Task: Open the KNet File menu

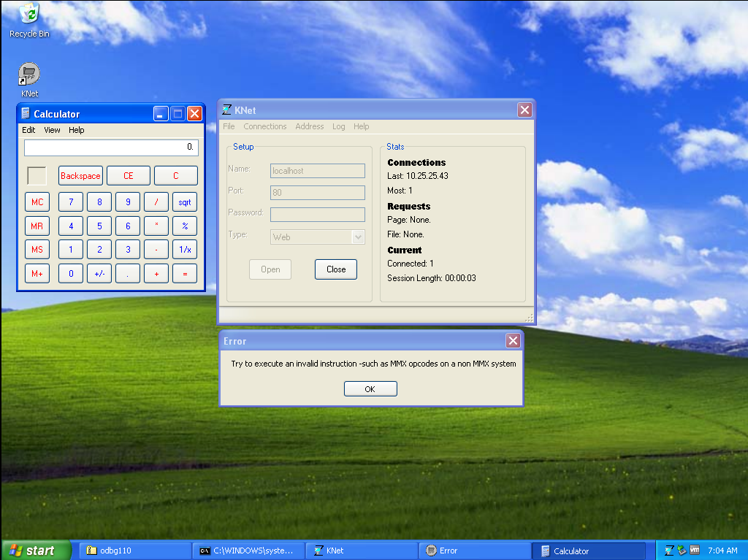Action: coord(229,126)
